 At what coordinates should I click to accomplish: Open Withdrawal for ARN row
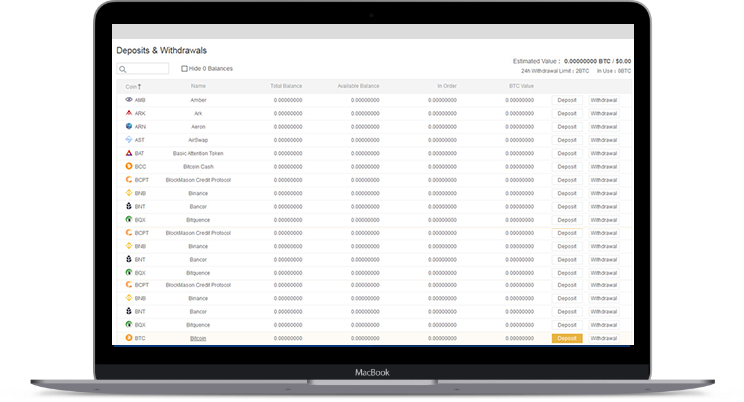(604, 127)
